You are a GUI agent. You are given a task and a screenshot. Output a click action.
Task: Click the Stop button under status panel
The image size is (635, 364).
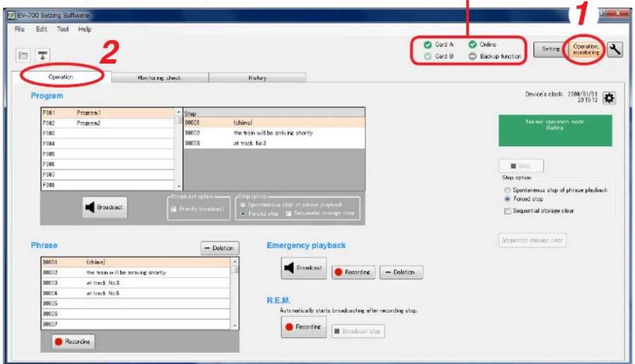[521, 166]
